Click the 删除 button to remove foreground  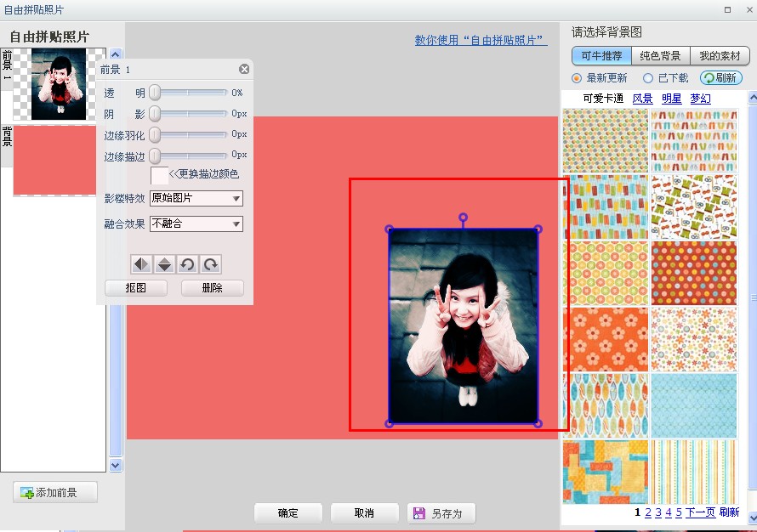click(x=213, y=288)
